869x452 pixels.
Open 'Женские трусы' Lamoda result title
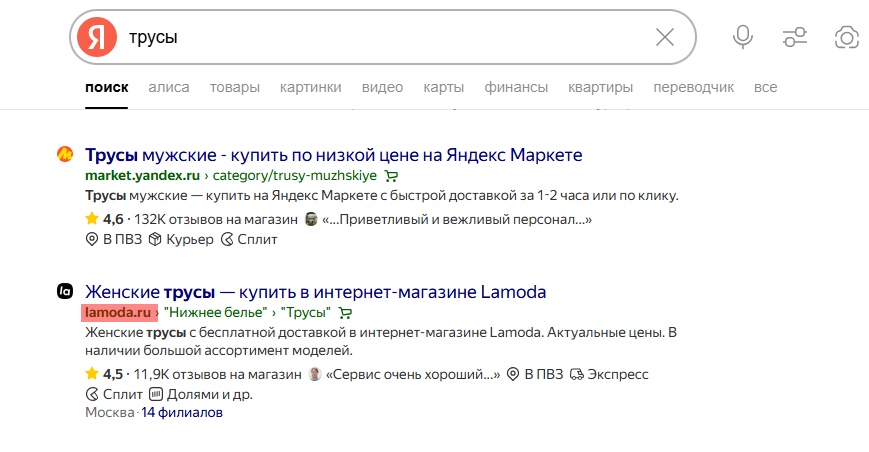click(x=315, y=292)
